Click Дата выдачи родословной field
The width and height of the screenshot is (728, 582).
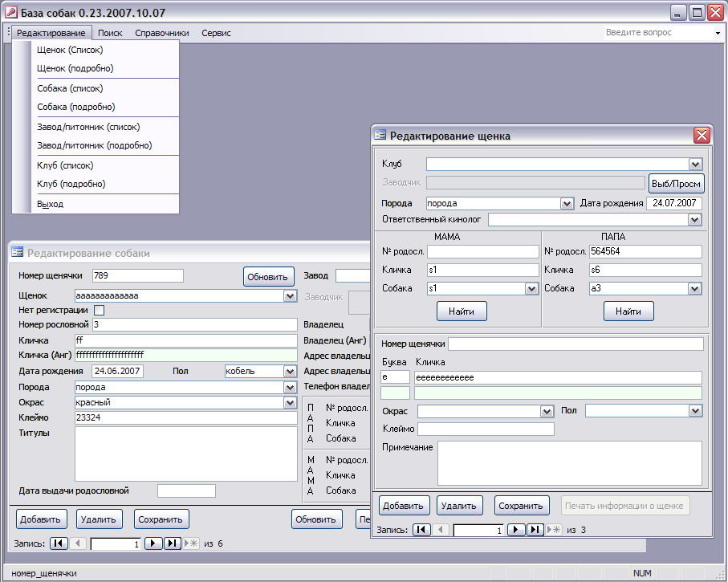pos(186,490)
